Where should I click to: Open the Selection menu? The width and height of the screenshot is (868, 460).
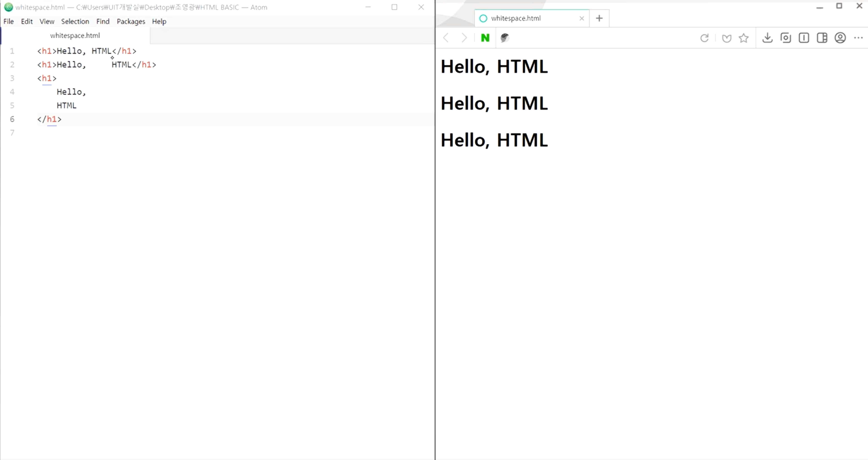pos(75,22)
